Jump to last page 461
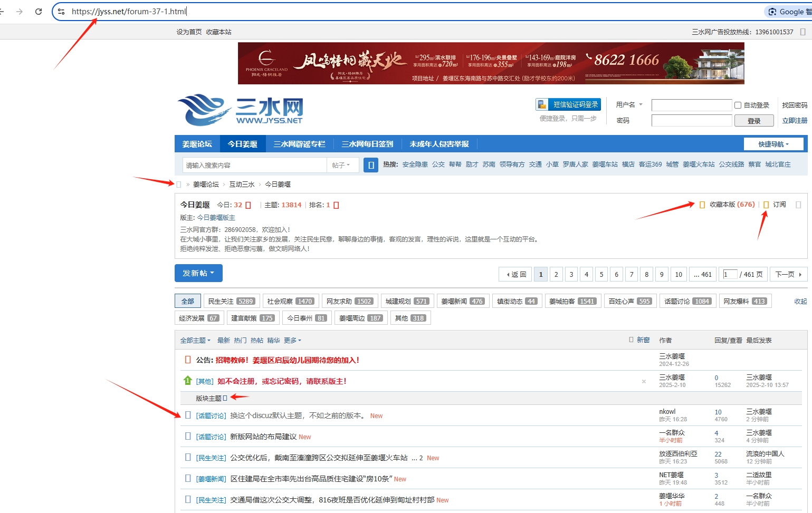 tap(703, 274)
